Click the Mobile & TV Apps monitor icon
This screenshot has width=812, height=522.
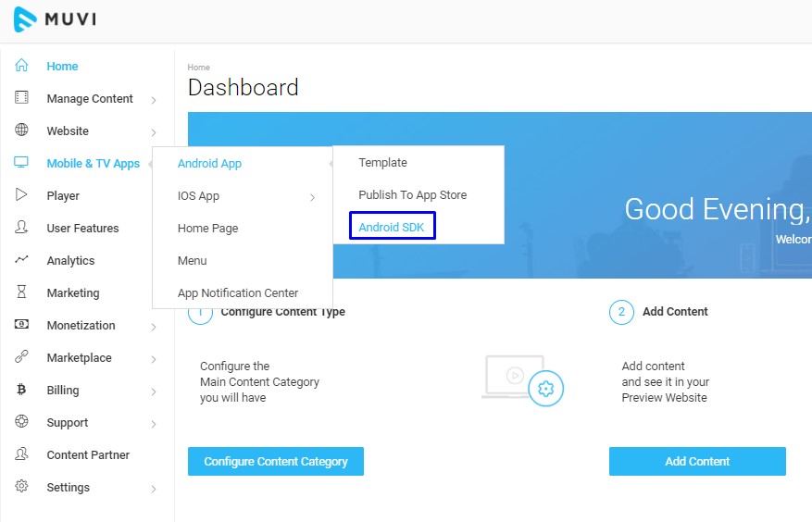coord(21,162)
